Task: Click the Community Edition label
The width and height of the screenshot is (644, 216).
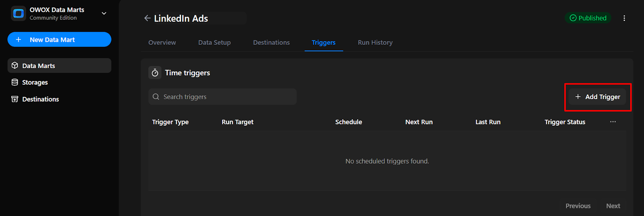Action: pyautogui.click(x=53, y=18)
